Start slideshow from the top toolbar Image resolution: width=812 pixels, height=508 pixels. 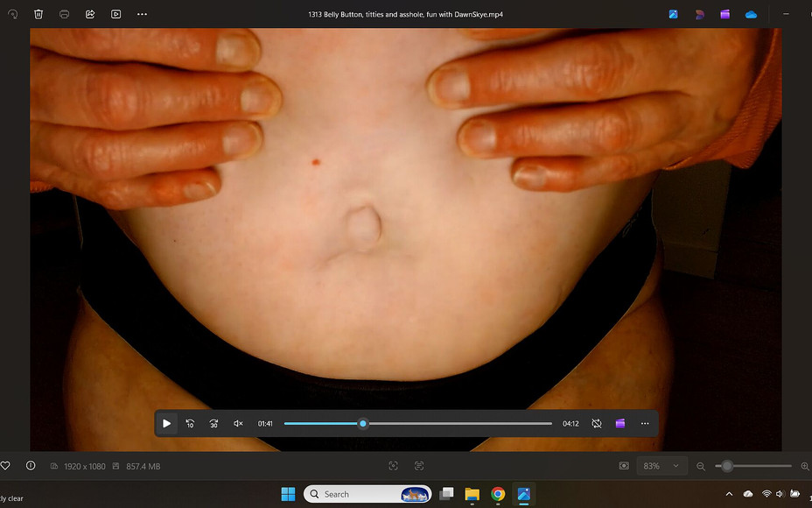(115, 14)
